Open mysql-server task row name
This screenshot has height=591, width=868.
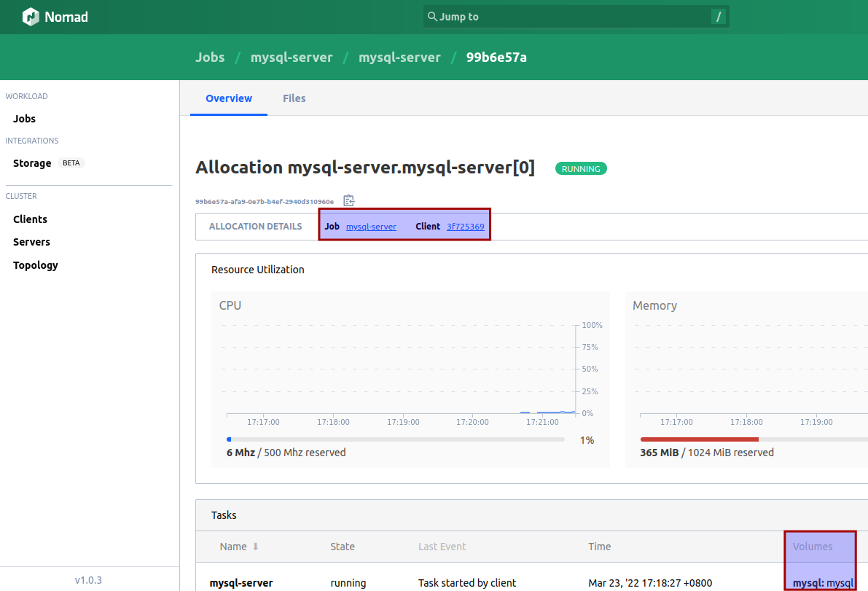pyautogui.click(x=241, y=583)
